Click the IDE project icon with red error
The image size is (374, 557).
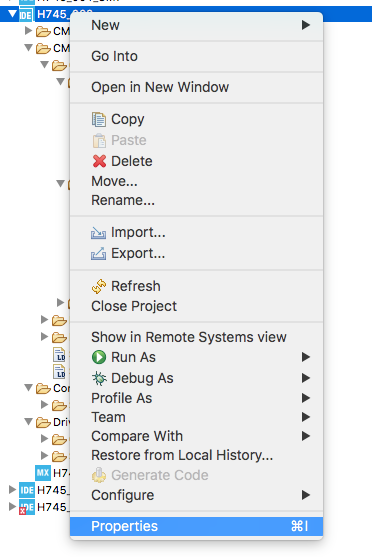[x=27, y=507]
